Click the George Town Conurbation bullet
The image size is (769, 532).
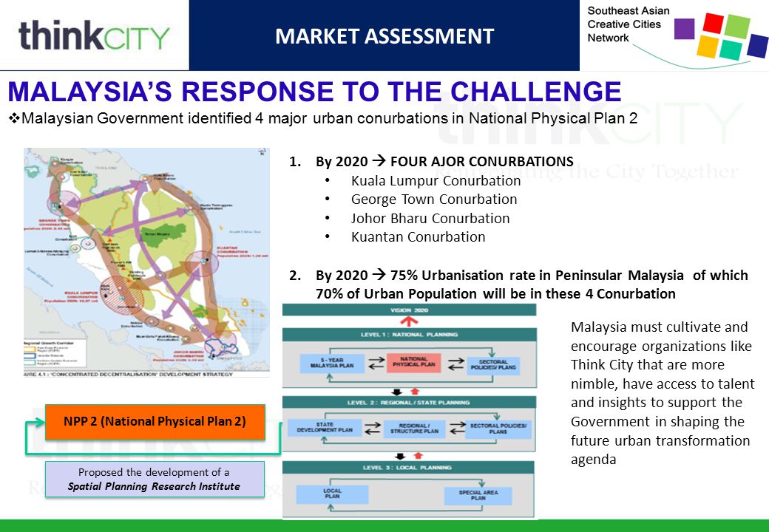pyautogui.click(x=433, y=199)
